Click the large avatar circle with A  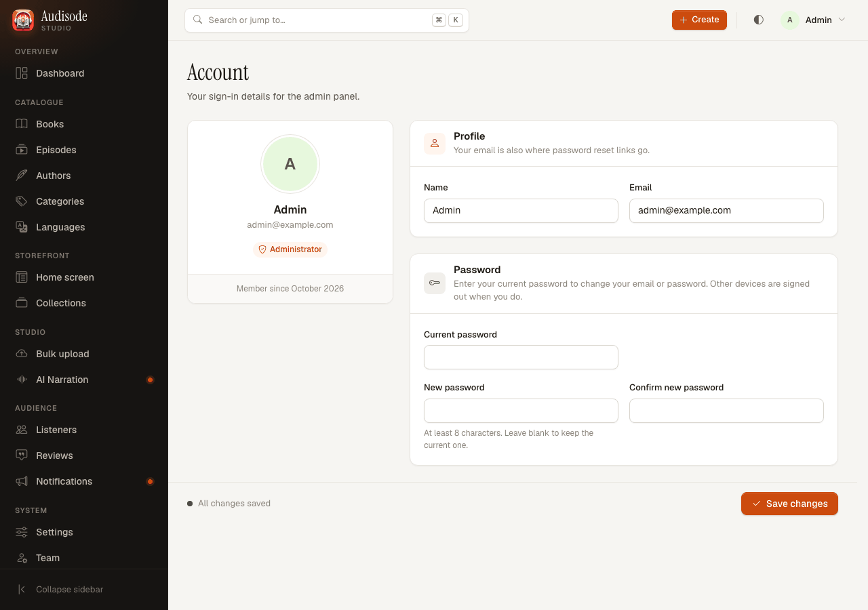pyautogui.click(x=290, y=164)
